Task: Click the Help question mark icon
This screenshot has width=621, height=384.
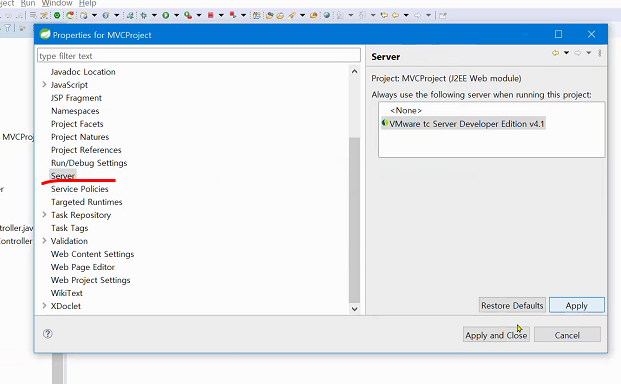Action: 48,334
